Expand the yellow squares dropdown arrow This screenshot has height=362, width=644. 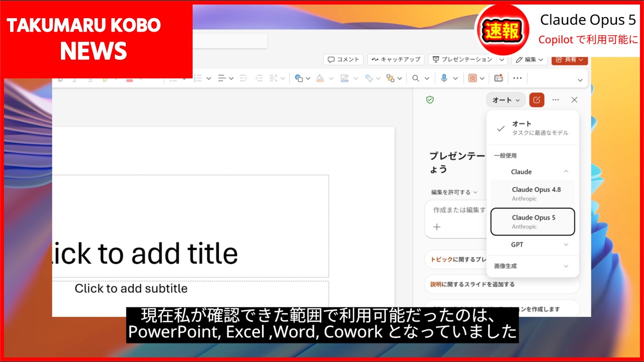(400, 78)
